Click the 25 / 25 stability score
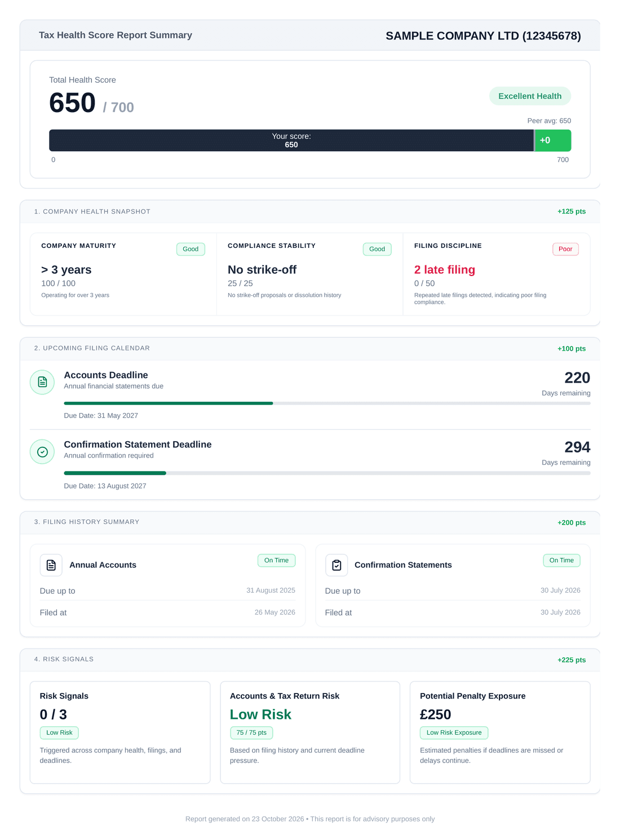This screenshot has height=840, width=620. point(240,283)
